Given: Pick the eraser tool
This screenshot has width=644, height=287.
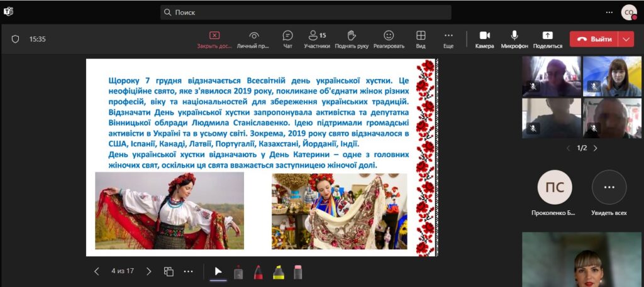Looking at the screenshot, I should coord(298,272).
